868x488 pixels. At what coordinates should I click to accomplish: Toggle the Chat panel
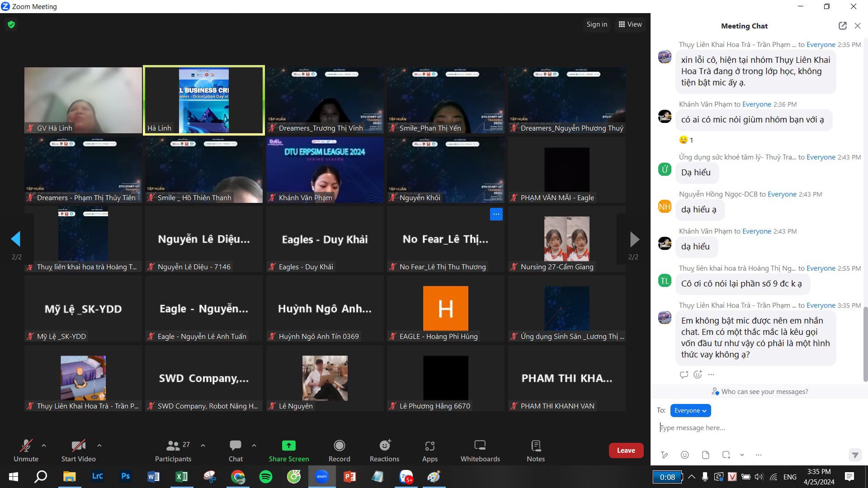pos(235,450)
